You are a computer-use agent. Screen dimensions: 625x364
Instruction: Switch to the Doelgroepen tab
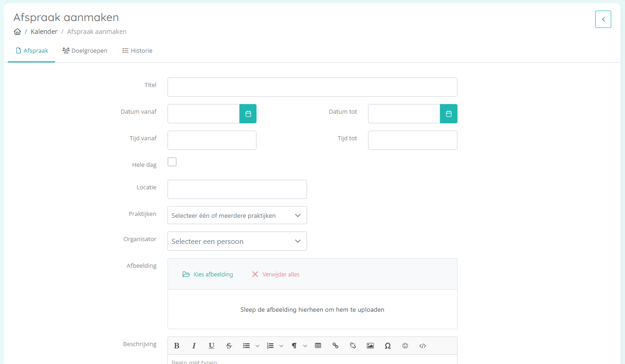pyautogui.click(x=85, y=51)
